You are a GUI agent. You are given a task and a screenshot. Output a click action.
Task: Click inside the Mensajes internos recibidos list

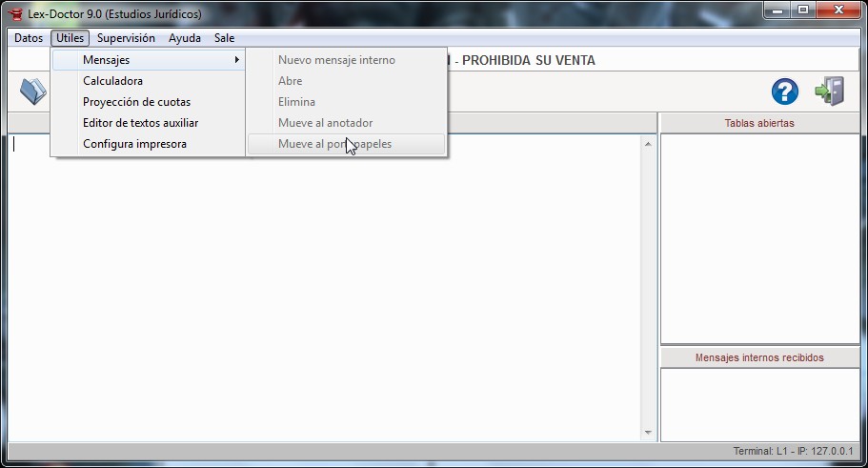pos(759,405)
